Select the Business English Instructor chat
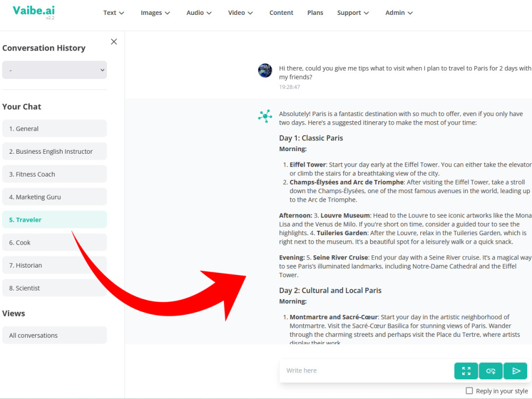 tap(55, 151)
